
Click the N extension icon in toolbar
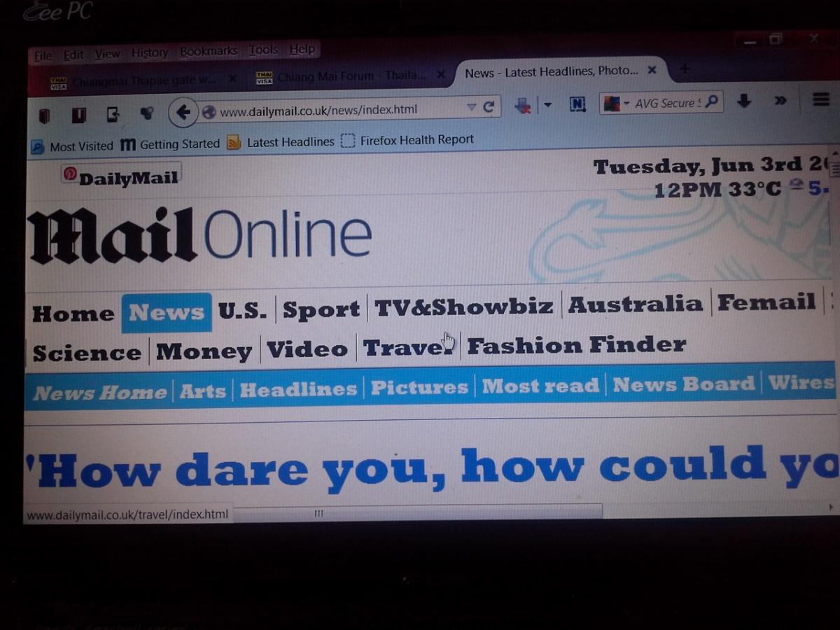[x=577, y=105]
